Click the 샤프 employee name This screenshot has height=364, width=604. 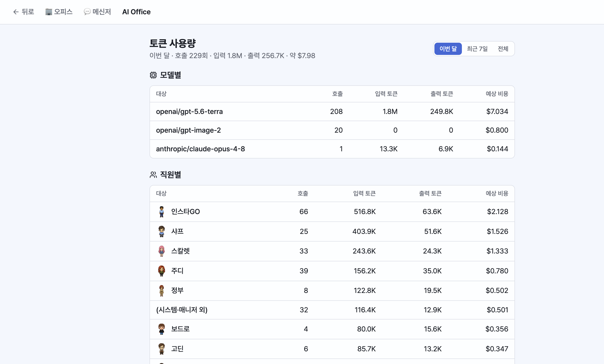click(177, 231)
